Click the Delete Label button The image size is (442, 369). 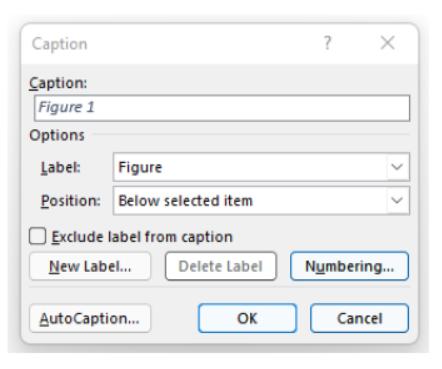pos(221,266)
